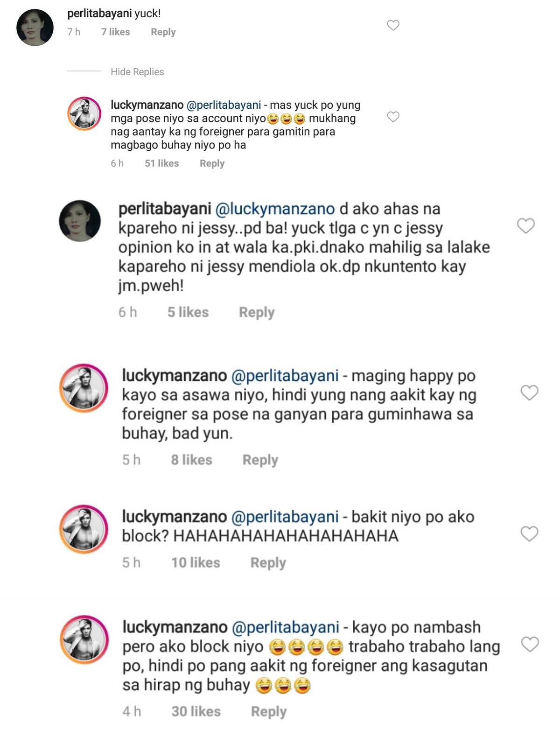Viewport: 560px width, 737px height.
Task: Reply to the comment with 51 likes
Action: tap(212, 163)
